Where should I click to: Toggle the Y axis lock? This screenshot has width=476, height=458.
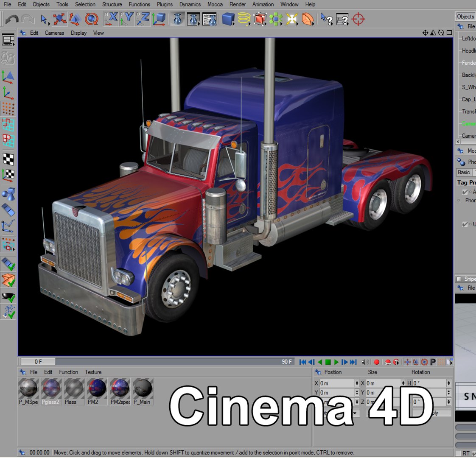click(x=126, y=19)
